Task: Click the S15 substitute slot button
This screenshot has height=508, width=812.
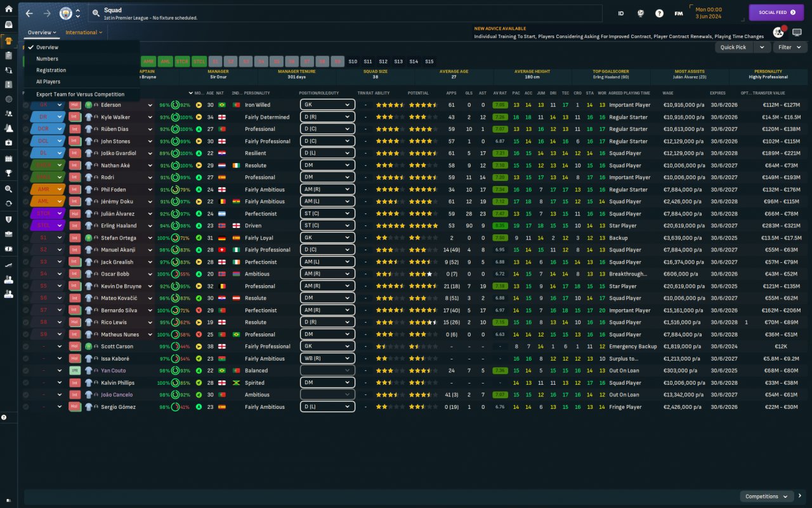Action: 429,62
